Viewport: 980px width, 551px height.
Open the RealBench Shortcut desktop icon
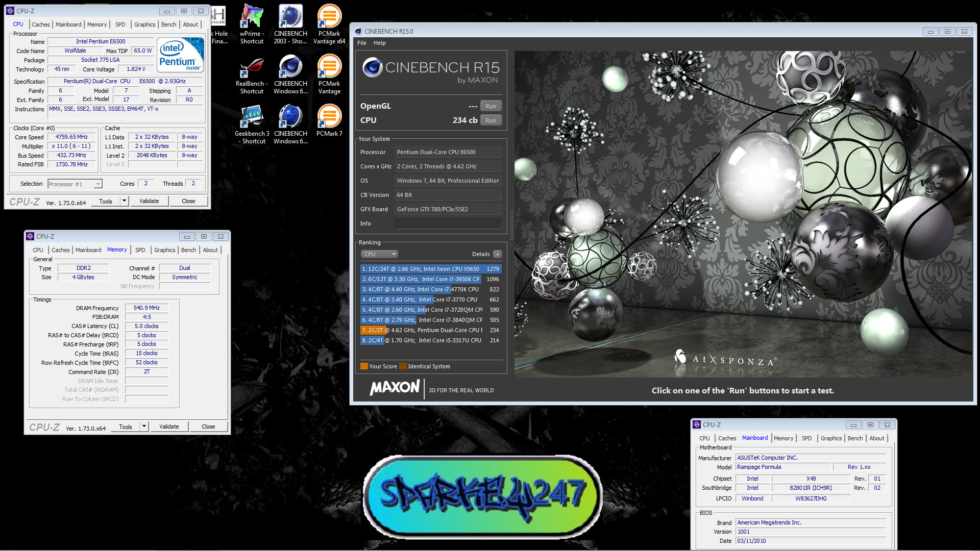[x=252, y=74]
